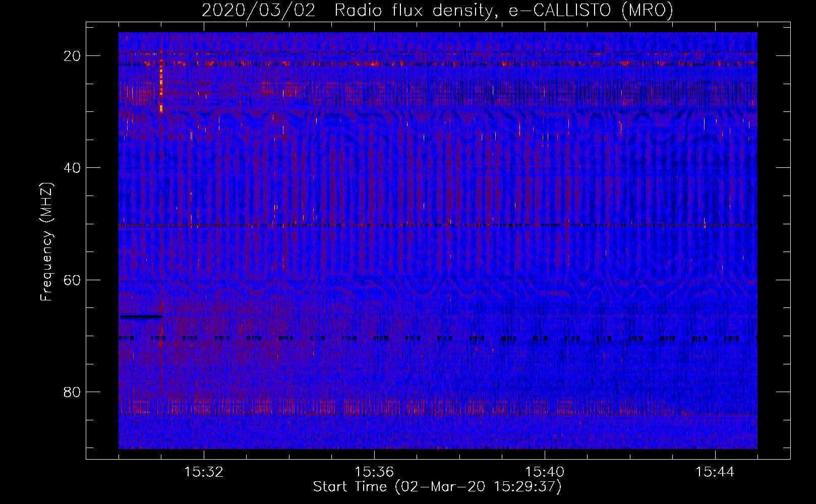The width and height of the screenshot is (816, 504).
Task: Click the 15:44 time tick label
Action: [715, 472]
